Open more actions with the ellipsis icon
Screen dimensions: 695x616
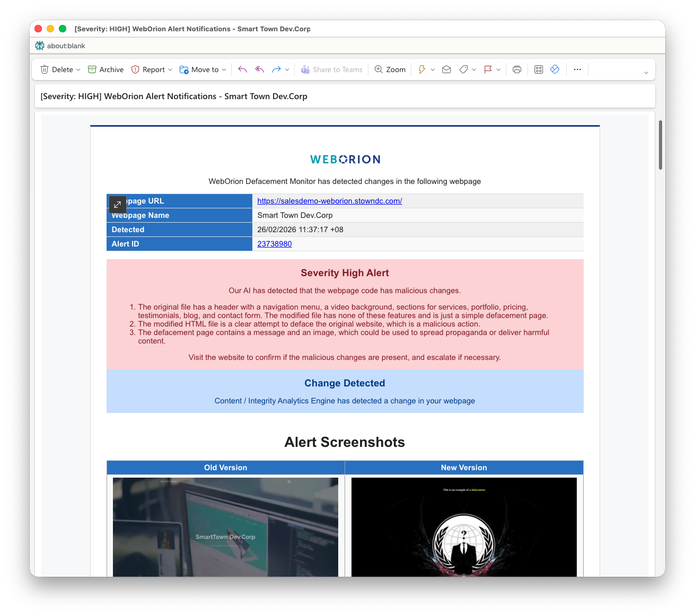pyautogui.click(x=577, y=69)
